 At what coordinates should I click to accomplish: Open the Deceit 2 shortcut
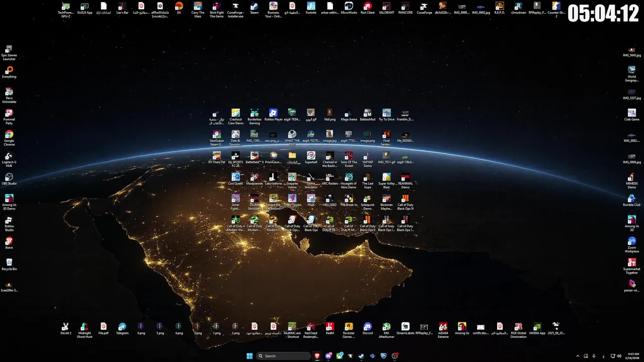coord(66,329)
